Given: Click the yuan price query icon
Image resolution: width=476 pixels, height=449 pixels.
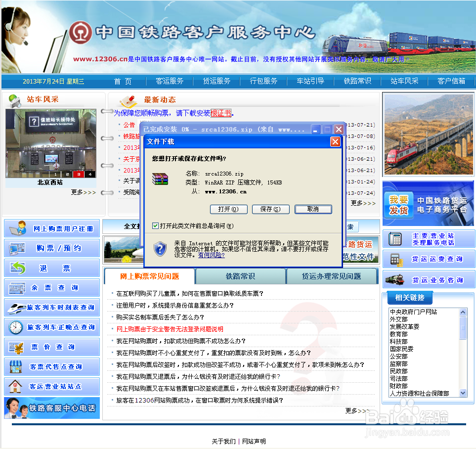Looking at the screenshot, I should click(x=16, y=348).
